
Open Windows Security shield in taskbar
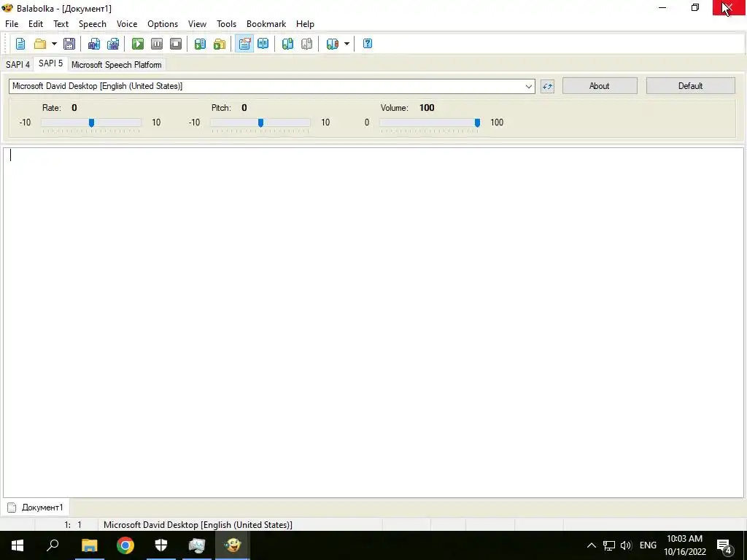(161, 545)
